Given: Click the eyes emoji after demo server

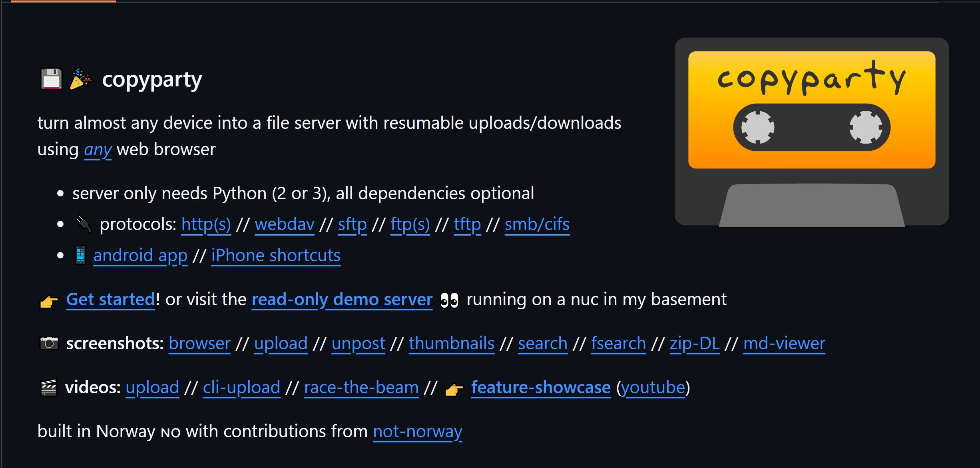Looking at the screenshot, I should click(x=449, y=300).
